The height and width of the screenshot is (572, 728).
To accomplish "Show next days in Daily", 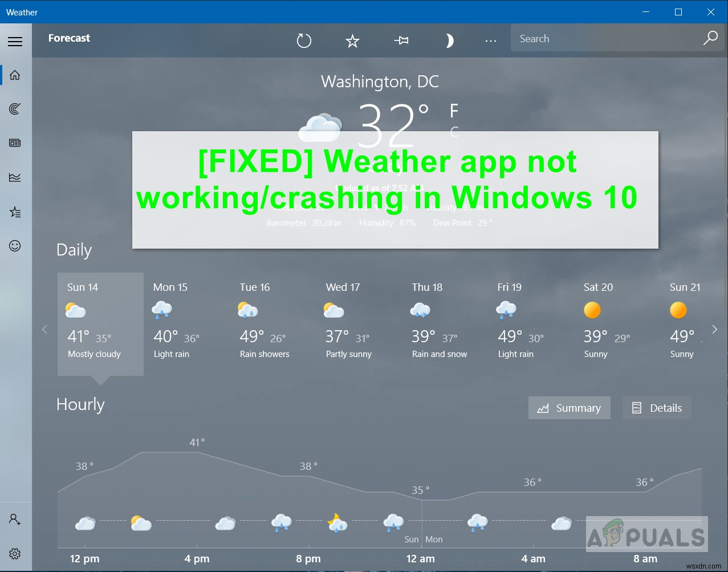I will [x=714, y=329].
